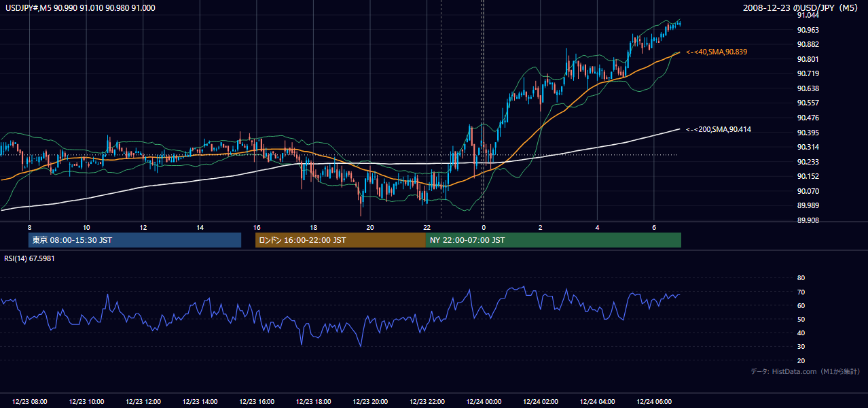Image resolution: width=868 pixels, height=408 pixels.
Task: Click hour label 20 under the price chart
Action: pyautogui.click(x=370, y=227)
